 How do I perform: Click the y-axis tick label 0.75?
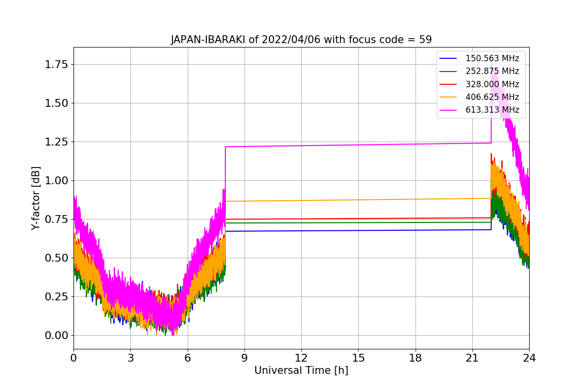(x=56, y=219)
